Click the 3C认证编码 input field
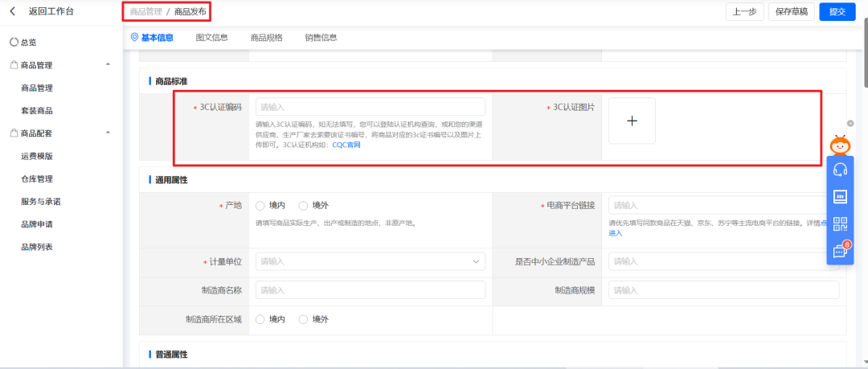This screenshot has height=369, width=868. (370, 107)
